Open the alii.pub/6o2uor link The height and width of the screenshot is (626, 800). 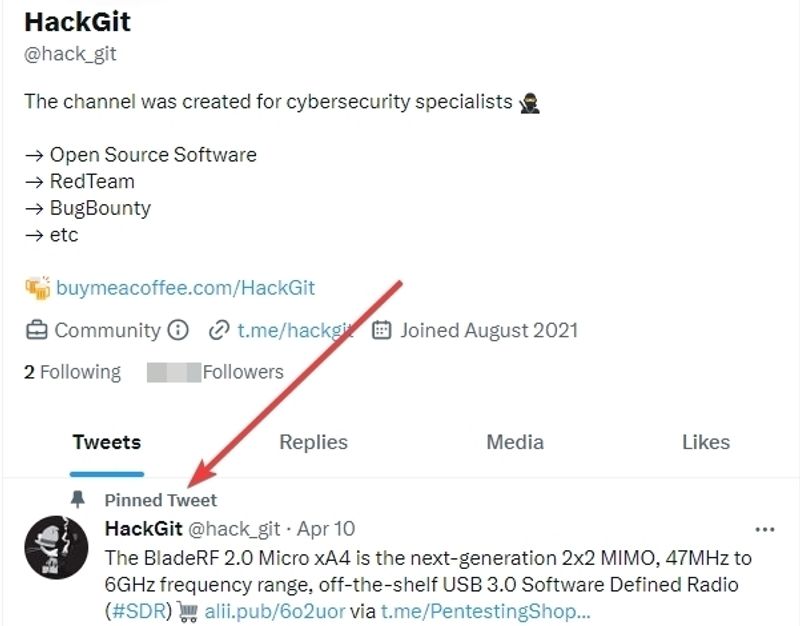pos(274,611)
